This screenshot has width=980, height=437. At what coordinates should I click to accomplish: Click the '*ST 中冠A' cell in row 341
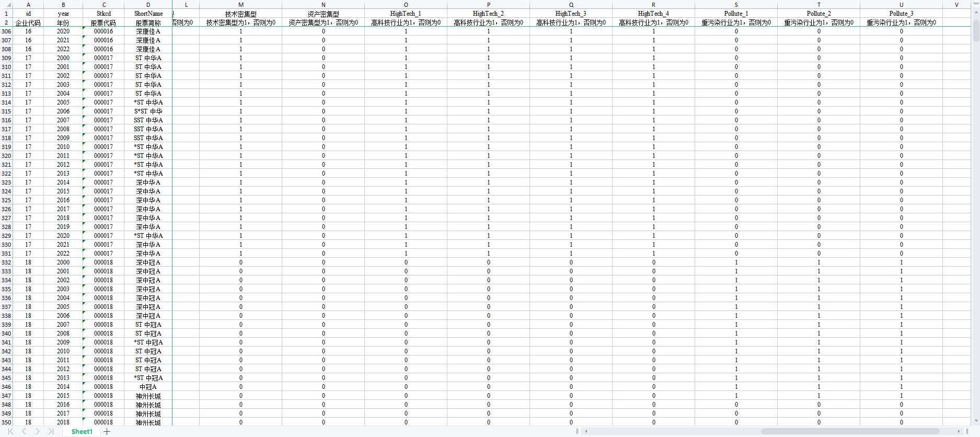pos(148,342)
